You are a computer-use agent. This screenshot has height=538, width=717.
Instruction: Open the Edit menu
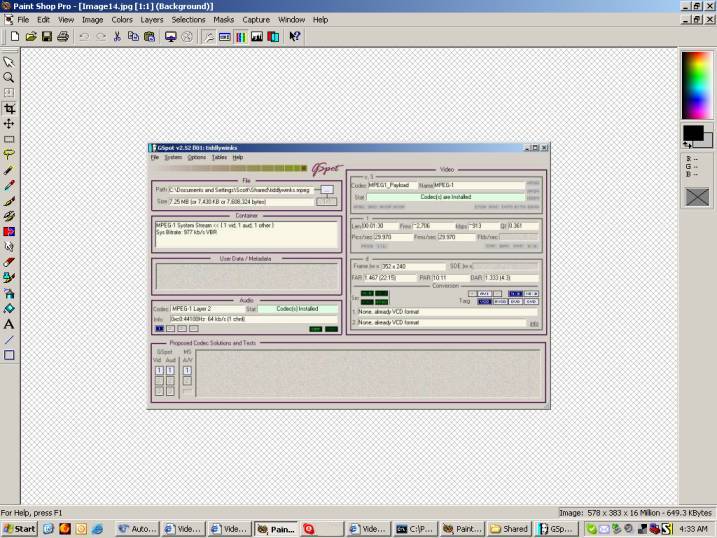click(43, 20)
